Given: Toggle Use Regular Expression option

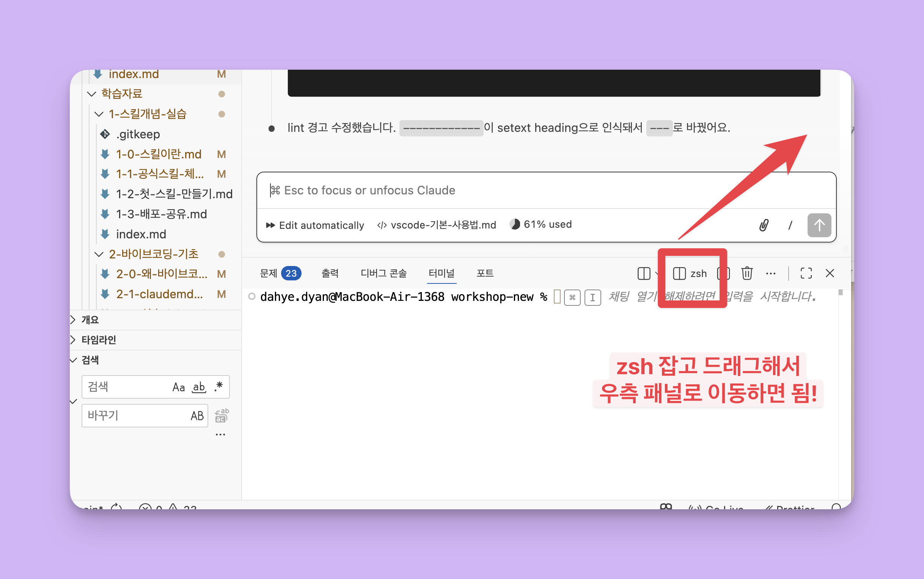Looking at the screenshot, I should [x=219, y=387].
